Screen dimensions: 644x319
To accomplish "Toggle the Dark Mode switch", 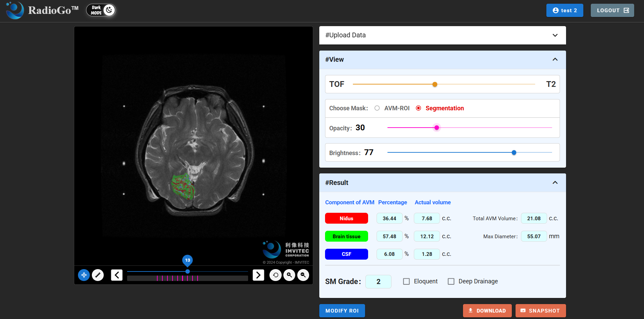I will (x=101, y=10).
